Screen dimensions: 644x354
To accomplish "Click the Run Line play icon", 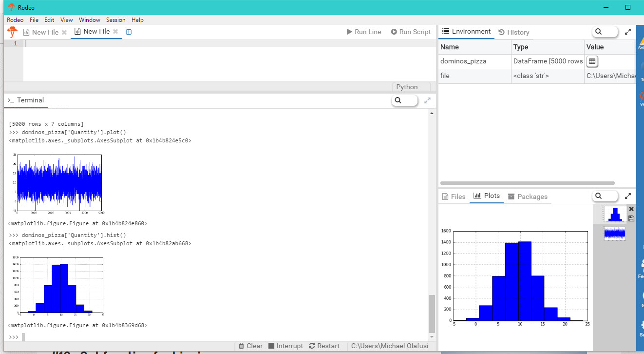I will tap(349, 32).
